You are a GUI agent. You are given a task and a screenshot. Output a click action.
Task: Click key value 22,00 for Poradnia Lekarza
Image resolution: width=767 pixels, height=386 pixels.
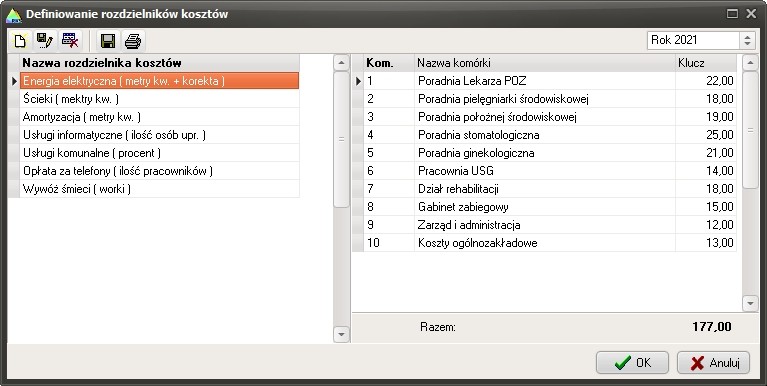705,81
